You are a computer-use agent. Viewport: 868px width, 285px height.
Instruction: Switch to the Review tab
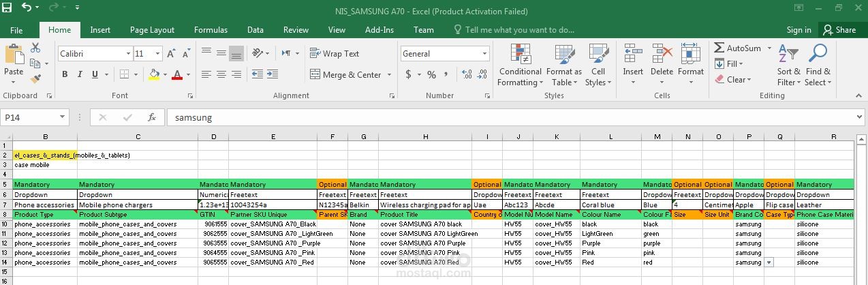click(296, 30)
